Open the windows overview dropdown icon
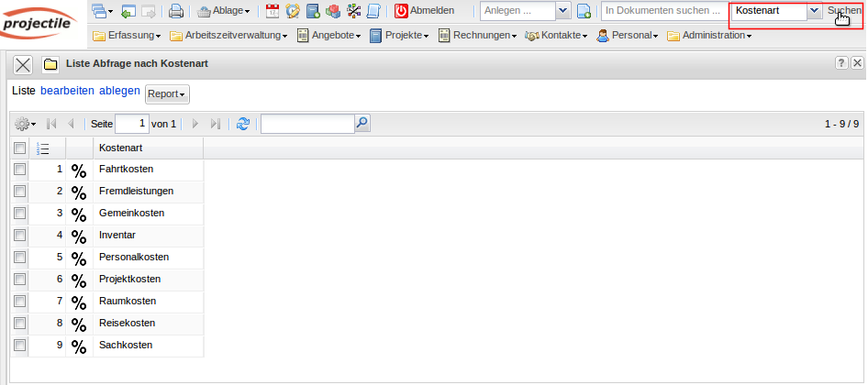The height and width of the screenshot is (385, 868). point(102,10)
